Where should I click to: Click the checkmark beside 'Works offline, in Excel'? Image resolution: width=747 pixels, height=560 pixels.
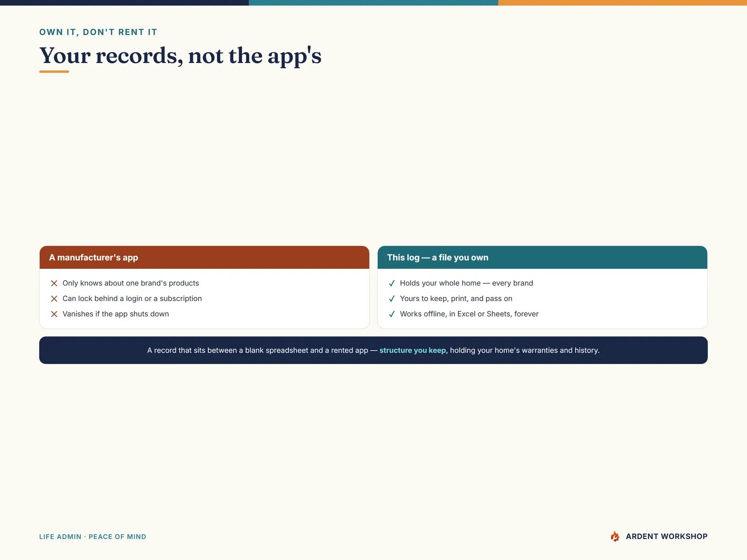(392, 314)
